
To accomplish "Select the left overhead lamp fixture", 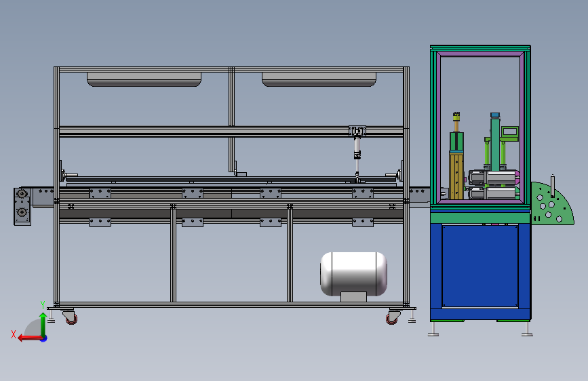I will [x=144, y=79].
